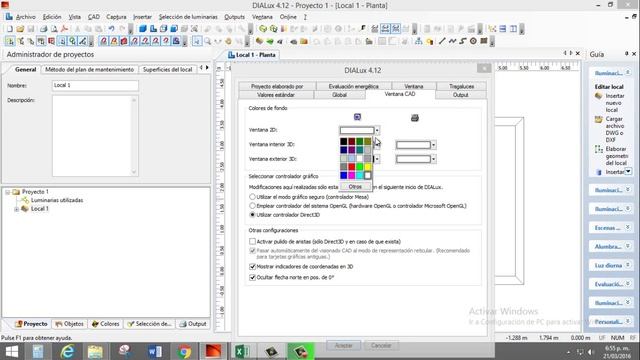Pick the black color swatch
Screen dimensions: 640x360
(x=344, y=142)
